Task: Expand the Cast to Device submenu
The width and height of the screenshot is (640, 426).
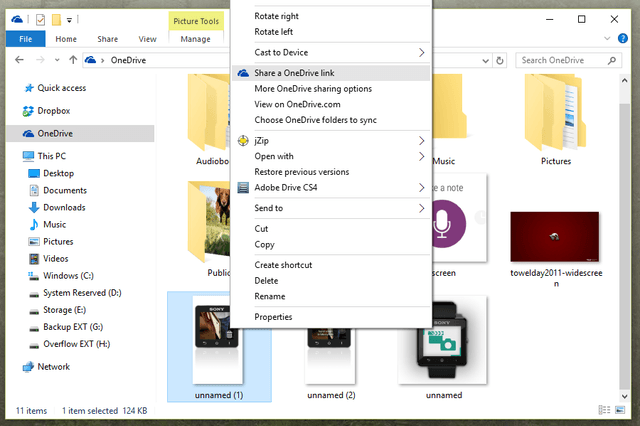Action: 331,53
